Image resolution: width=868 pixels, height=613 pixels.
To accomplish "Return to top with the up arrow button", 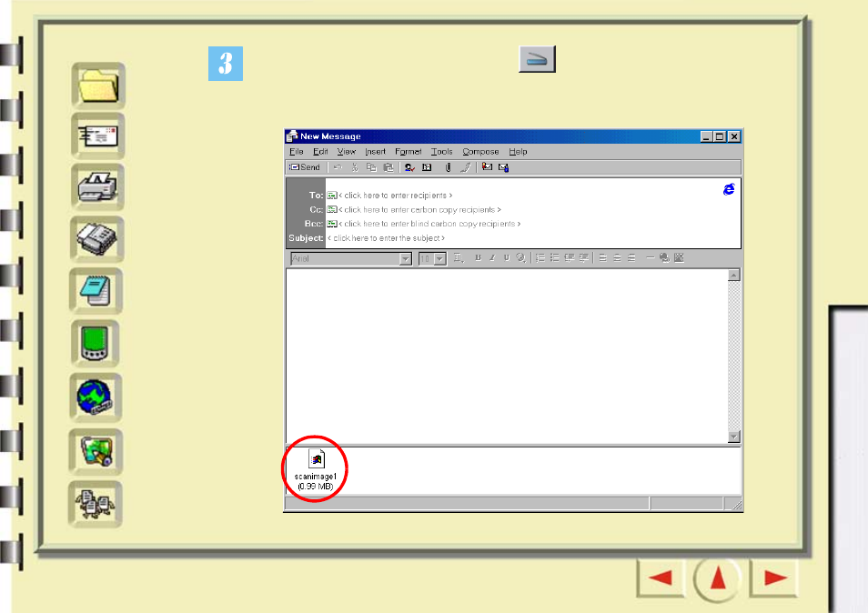I will (718, 578).
